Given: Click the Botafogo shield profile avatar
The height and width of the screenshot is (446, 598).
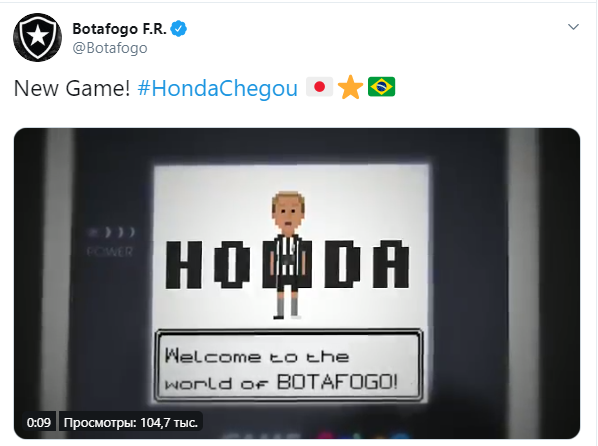Looking at the screenshot, I should [x=37, y=37].
